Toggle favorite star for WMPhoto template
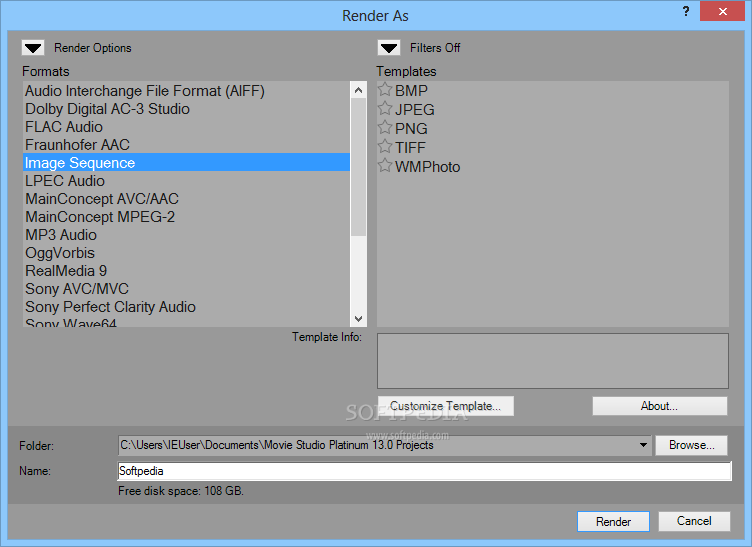This screenshot has width=752, height=547. pyautogui.click(x=385, y=165)
